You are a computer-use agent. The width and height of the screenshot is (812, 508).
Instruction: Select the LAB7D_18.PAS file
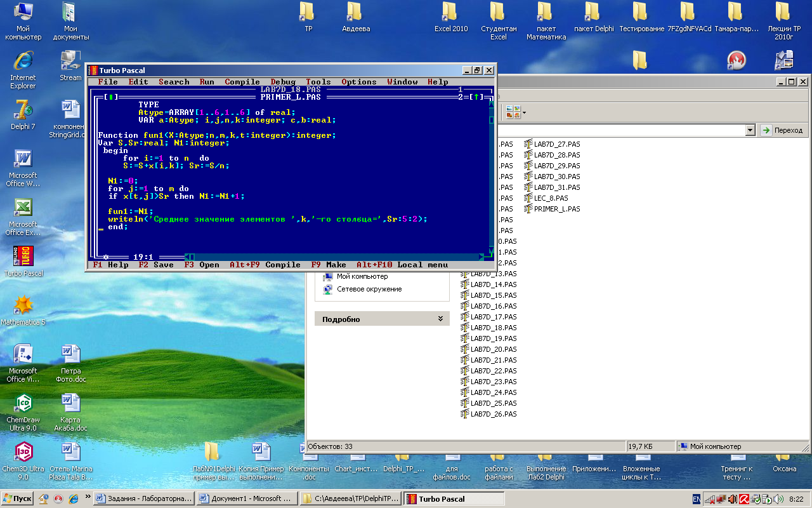tap(488, 328)
